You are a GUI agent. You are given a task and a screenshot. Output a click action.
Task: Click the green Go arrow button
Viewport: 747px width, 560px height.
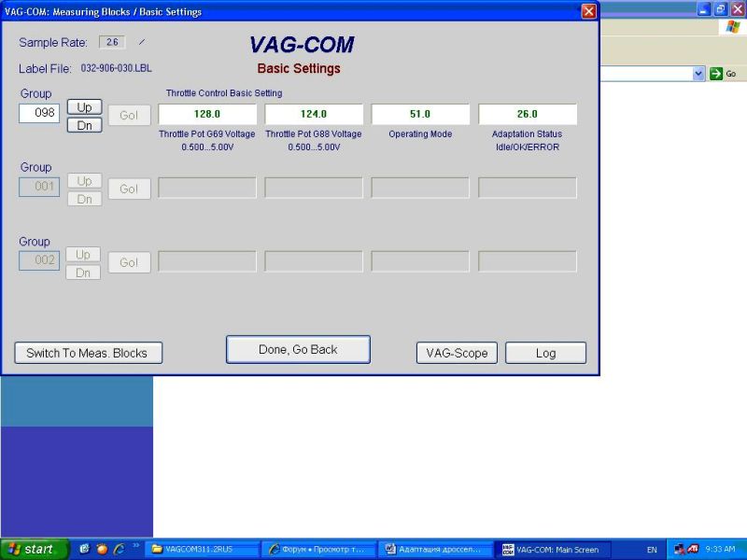pos(716,74)
